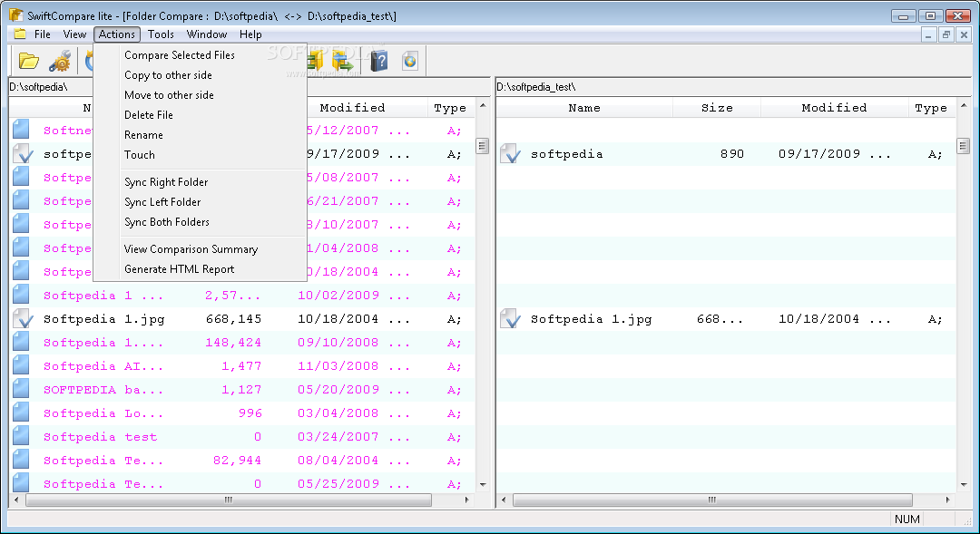Click file icon of the 2,57... size row

tap(21, 295)
